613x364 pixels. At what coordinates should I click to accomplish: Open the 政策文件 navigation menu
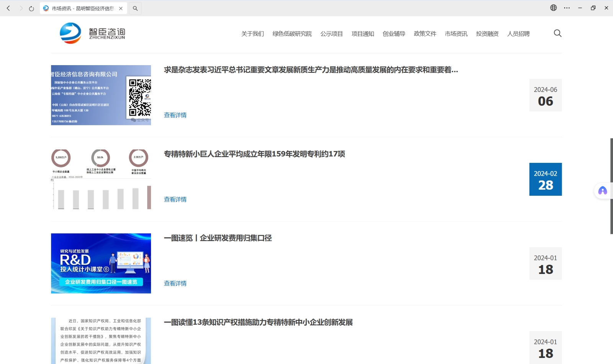coord(425,33)
